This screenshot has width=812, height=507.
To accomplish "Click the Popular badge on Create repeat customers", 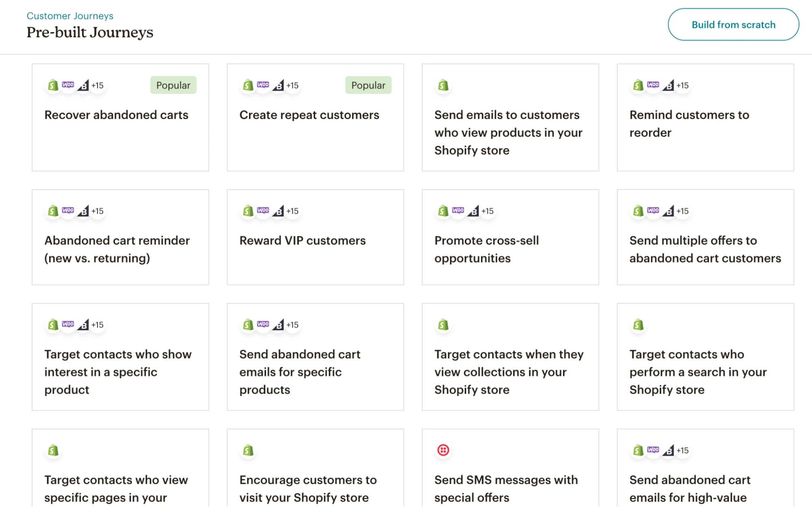I will coord(368,84).
